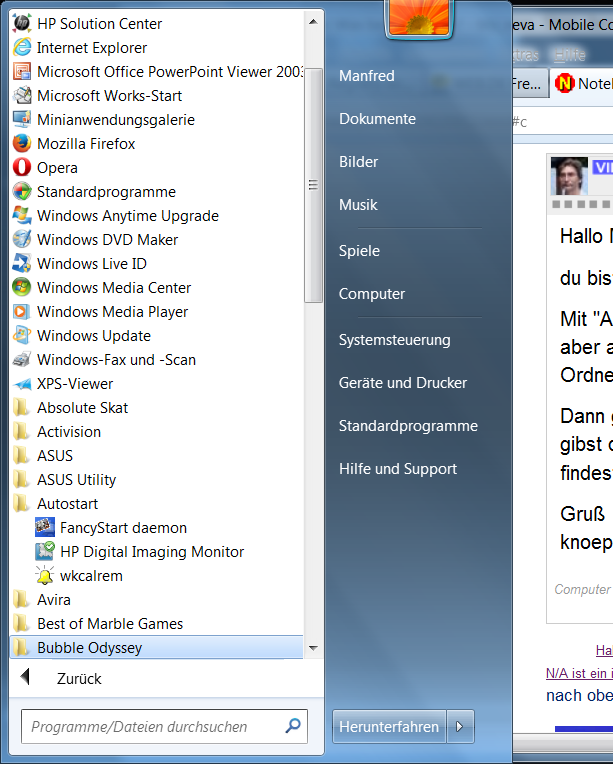This screenshot has width=613, height=764.
Task: Open Manfred user folder
Action: click(367, 76)
